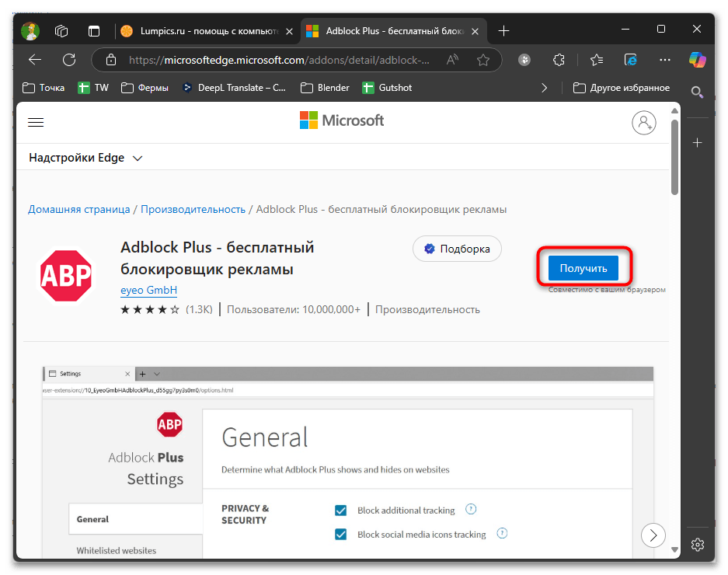Add page to favorites star
The width and height of the screenshot is (728, 575).
483,60
